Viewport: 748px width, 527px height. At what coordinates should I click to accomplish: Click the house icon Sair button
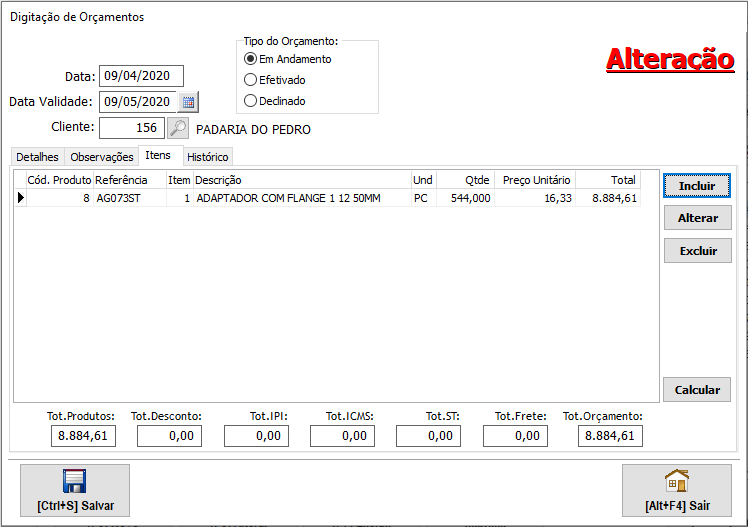tap(676, 490)
